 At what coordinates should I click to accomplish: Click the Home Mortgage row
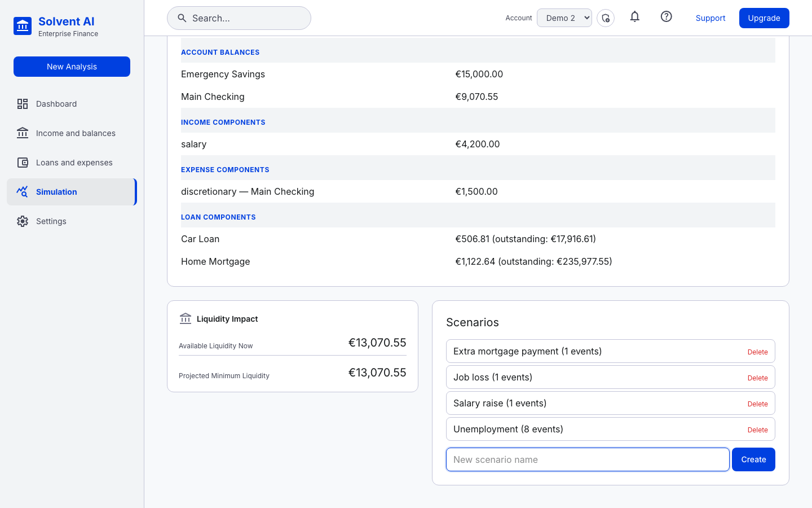[x=478, y=261]
